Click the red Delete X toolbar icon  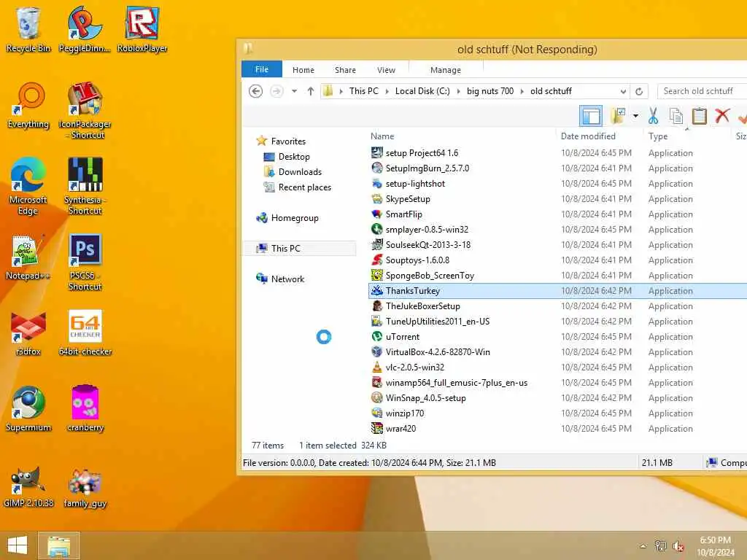pos(722,115)
